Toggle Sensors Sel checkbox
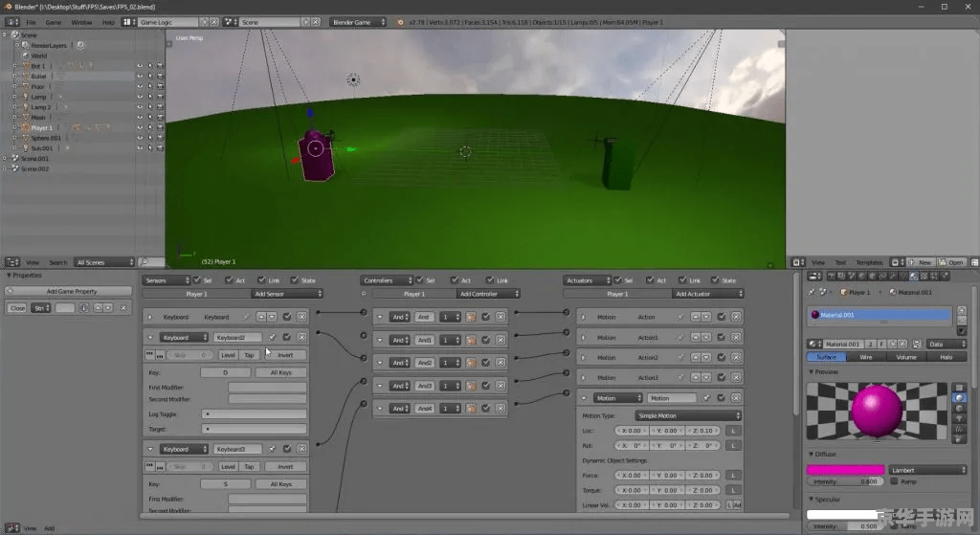This screenshot has height=535, width=980. coord(197,280)
